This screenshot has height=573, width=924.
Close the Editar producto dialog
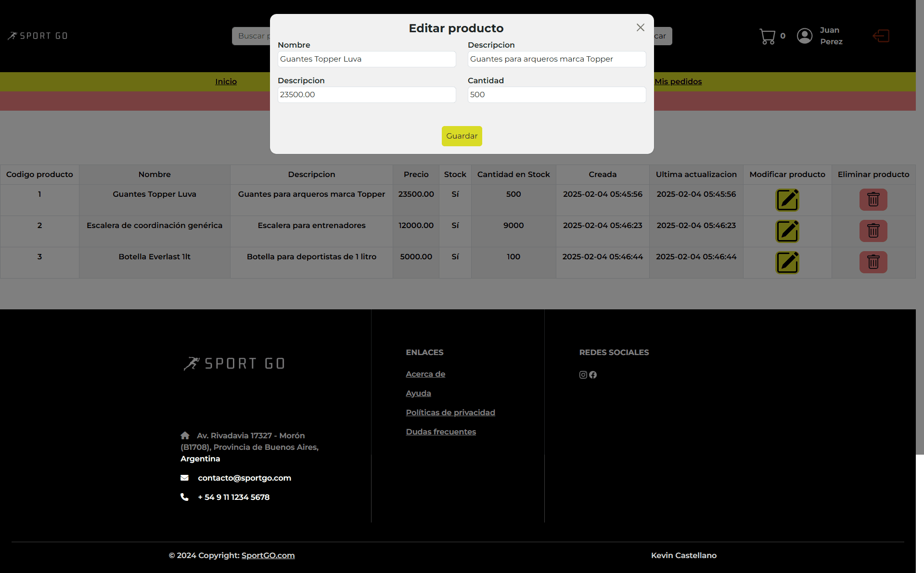pyautogui.click(x=640, y=28)
